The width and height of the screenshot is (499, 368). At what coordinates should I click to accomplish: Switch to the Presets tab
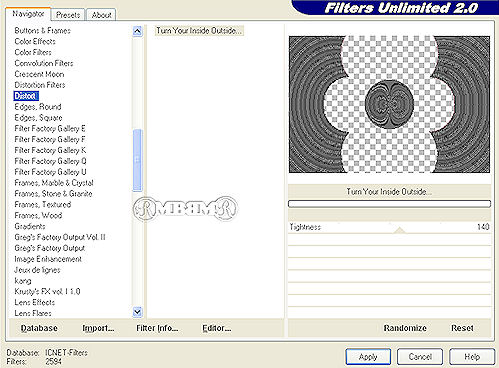[68, 15]
